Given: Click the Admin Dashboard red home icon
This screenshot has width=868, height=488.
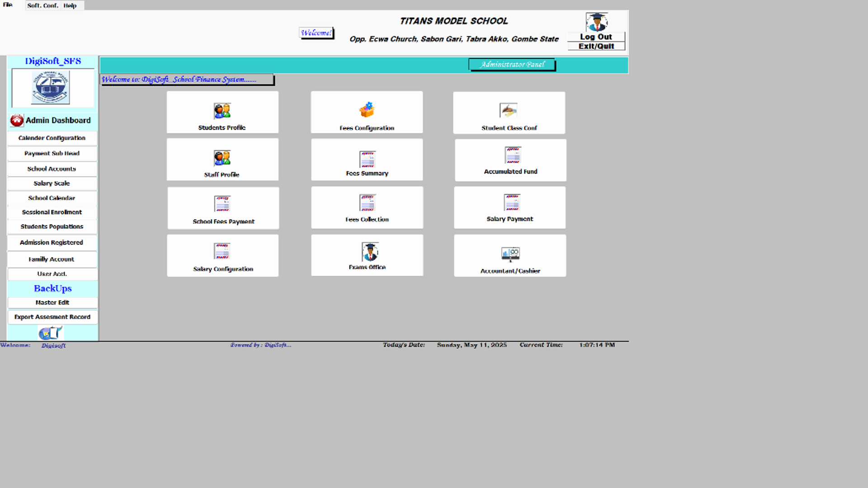Looking at the screenshot, I should tap(17, 120).
